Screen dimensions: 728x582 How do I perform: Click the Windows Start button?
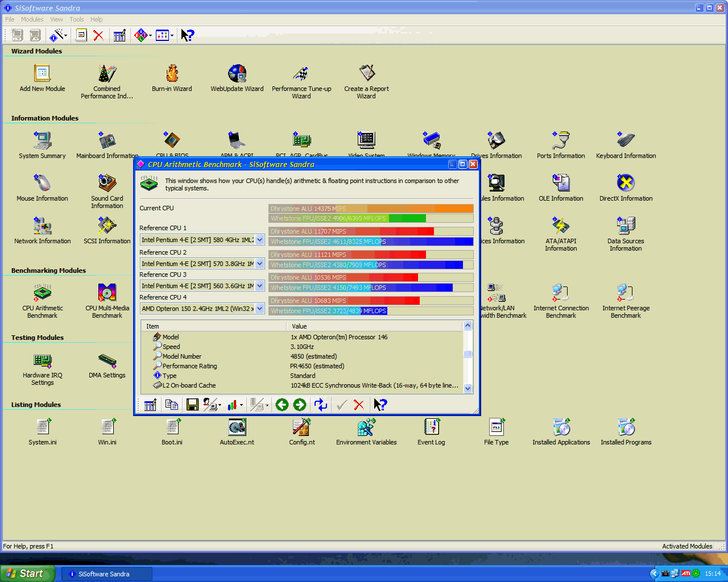tap(28, 573)
